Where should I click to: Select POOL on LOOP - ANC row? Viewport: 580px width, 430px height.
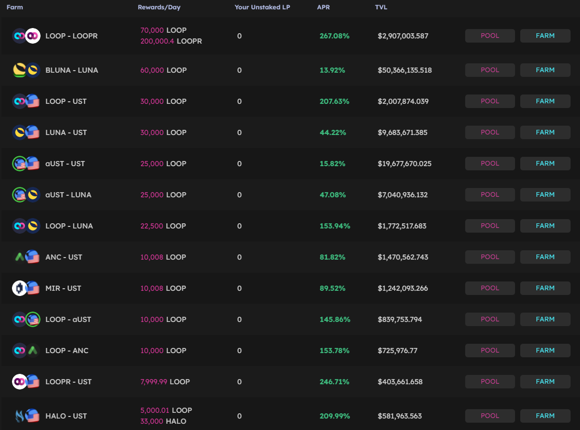pos(490,350)
